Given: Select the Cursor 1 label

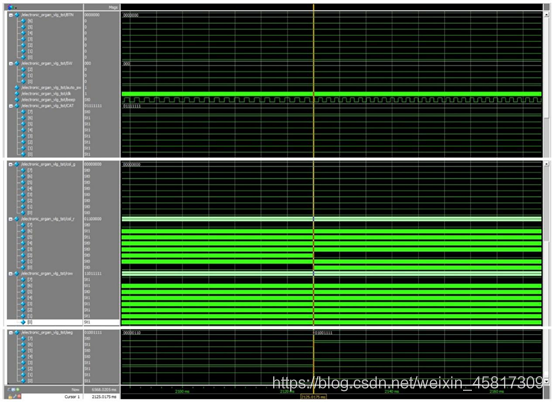Looking at the screenshot, I should (72, 397).
